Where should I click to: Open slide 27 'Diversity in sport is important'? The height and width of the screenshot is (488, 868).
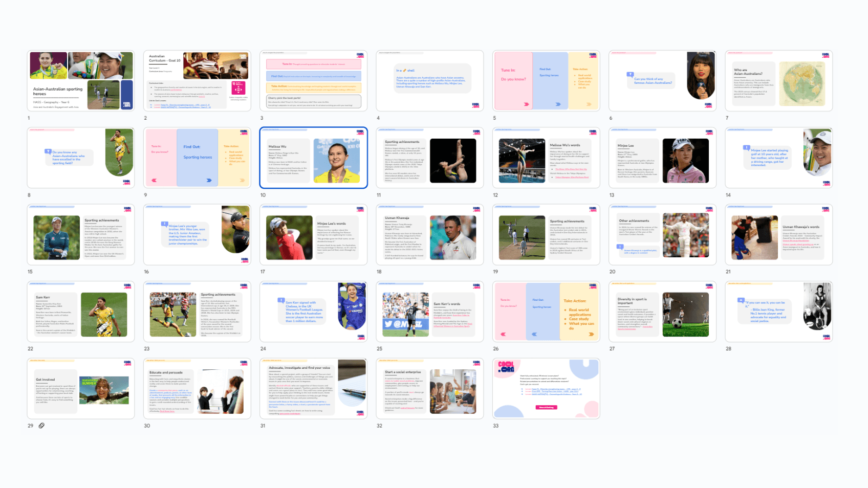662,312
